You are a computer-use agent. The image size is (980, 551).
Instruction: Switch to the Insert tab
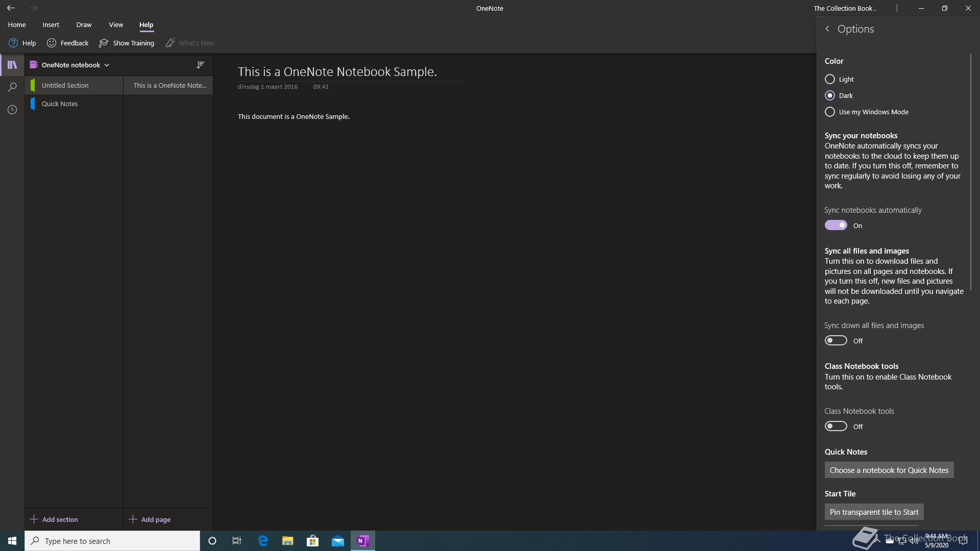51,24
